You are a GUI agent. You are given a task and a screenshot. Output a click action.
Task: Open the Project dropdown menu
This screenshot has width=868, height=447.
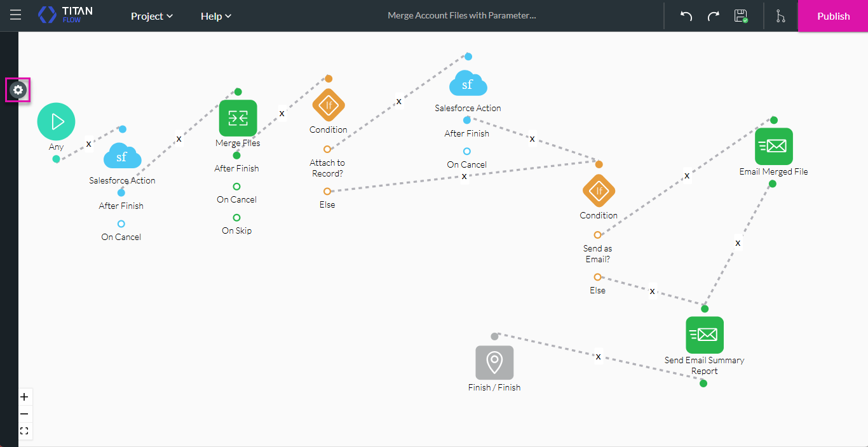pos(152,16)
